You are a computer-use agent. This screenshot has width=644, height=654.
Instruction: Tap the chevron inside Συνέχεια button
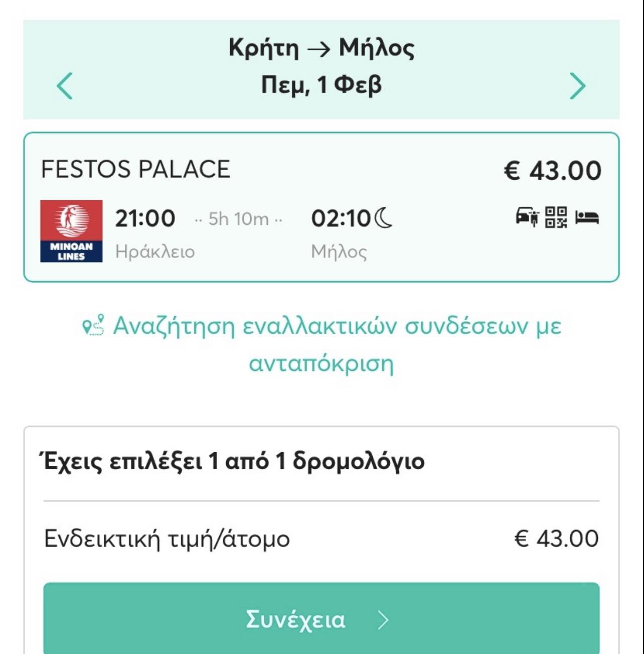(x=383, y=620)
